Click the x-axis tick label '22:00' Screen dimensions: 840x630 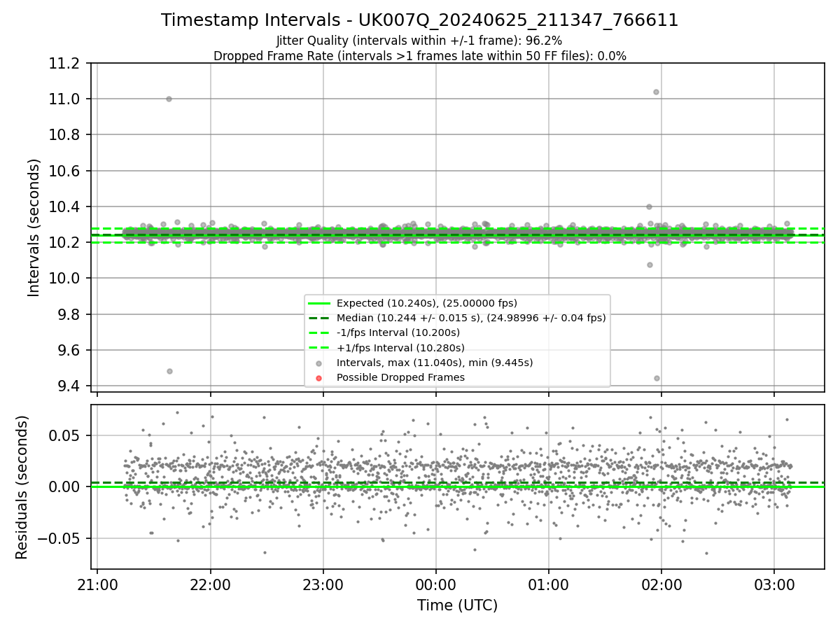point(210,584)
